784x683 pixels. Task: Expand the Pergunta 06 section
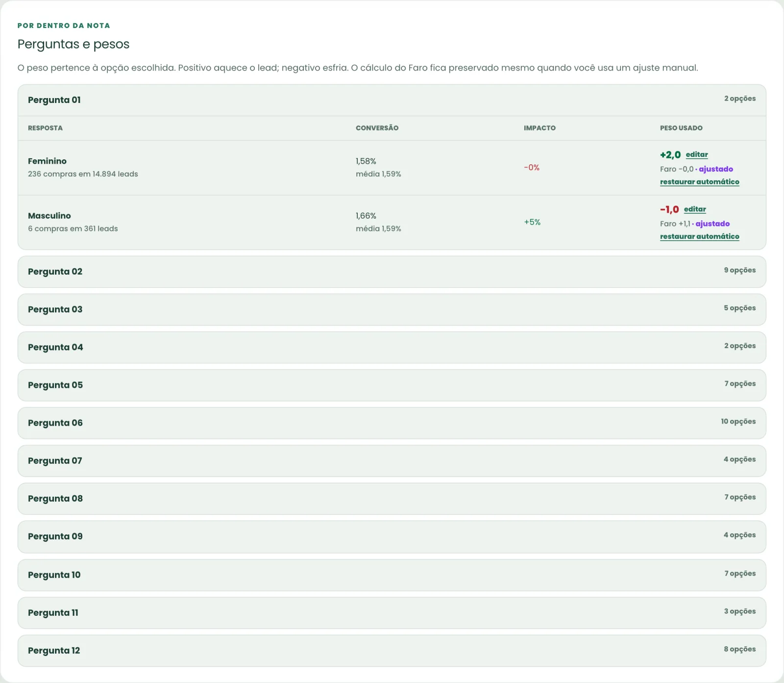pos(392,423)
